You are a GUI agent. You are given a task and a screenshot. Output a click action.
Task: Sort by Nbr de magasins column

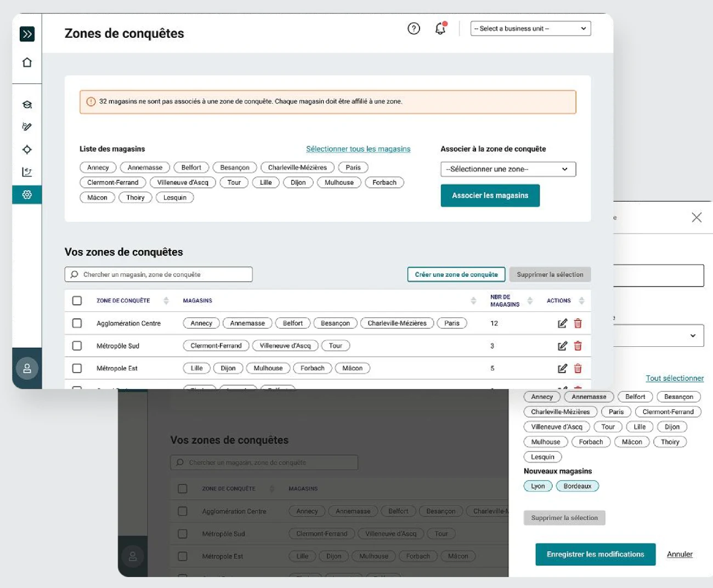(x=530, y=300)
